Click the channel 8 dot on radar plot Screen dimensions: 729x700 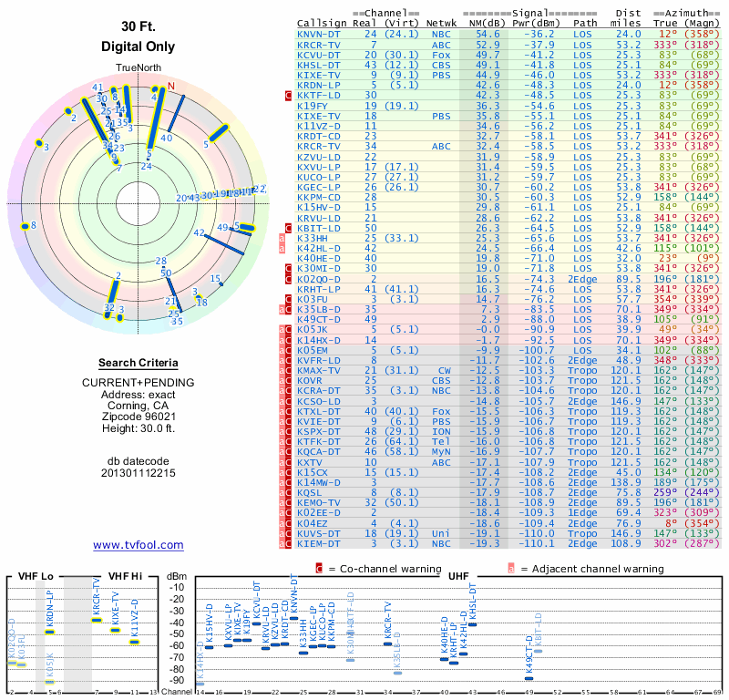tap(26, 227)
